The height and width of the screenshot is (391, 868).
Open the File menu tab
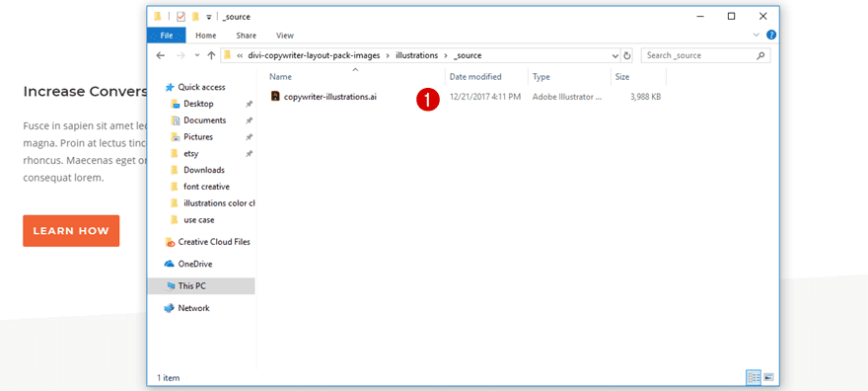[167, 36]
